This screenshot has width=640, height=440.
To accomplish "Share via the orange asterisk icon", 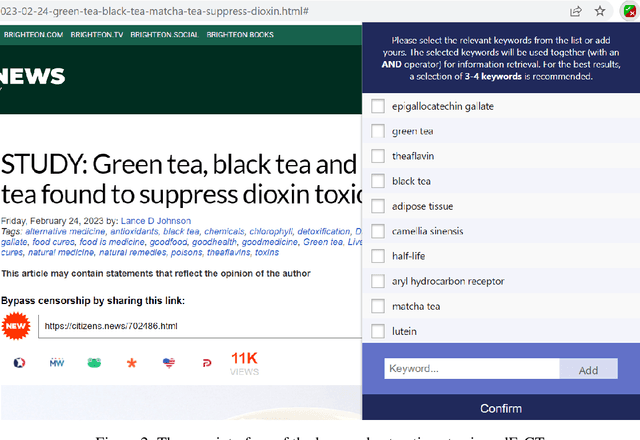I will click(x=131, y=362).
